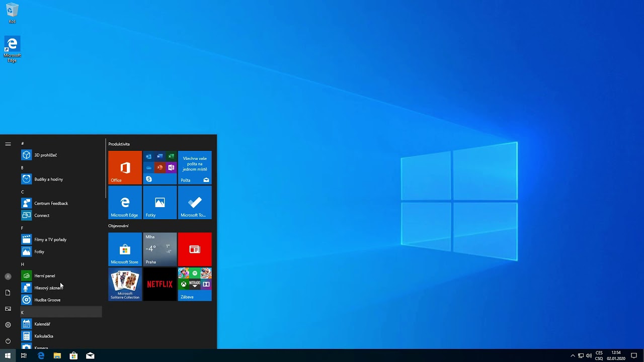Click the Produktivita group title

[x=119, y=144]
